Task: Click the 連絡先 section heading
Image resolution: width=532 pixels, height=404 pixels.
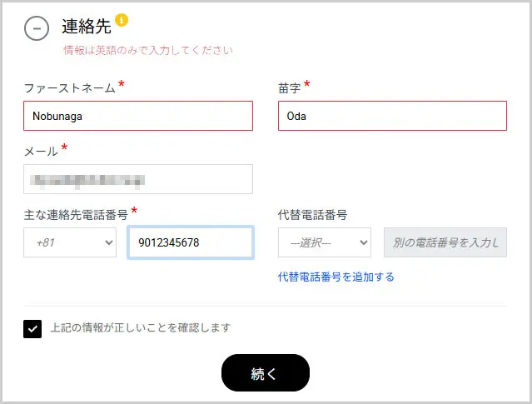Action: pyautogui.click(x=86, y=27)
